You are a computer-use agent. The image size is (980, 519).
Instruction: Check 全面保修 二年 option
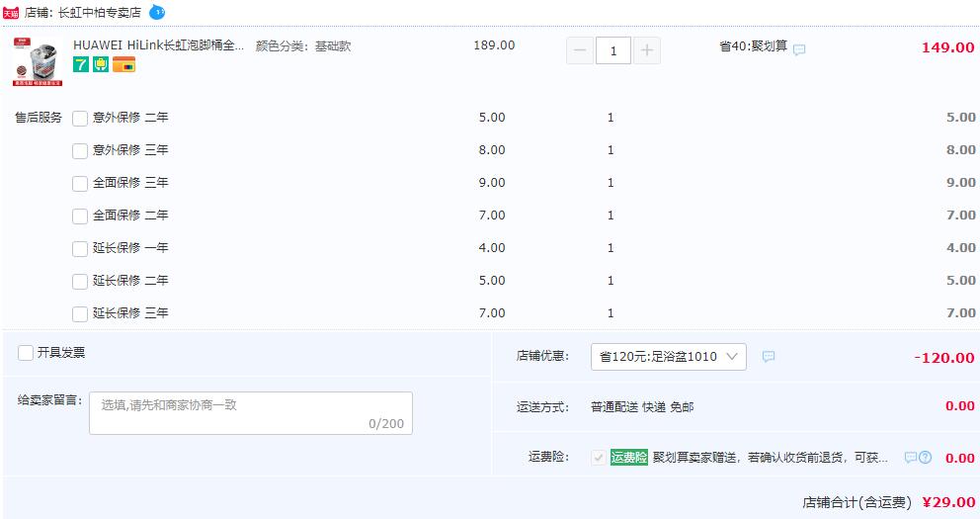tap(80, 216)
